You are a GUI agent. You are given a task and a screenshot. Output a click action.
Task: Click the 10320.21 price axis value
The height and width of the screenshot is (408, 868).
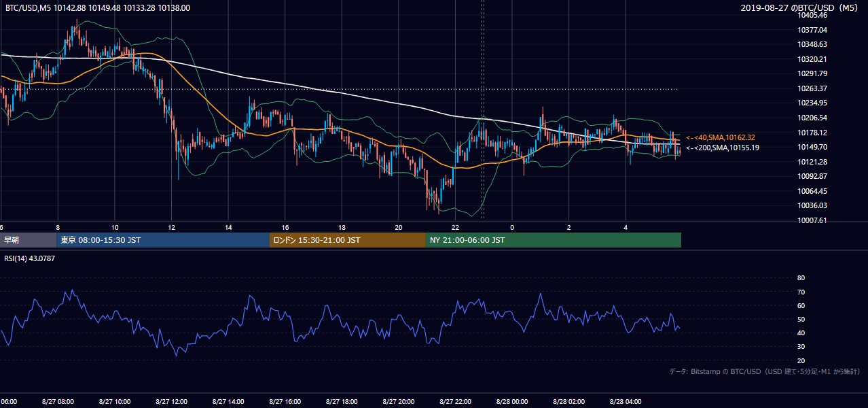tap(812, 59)
